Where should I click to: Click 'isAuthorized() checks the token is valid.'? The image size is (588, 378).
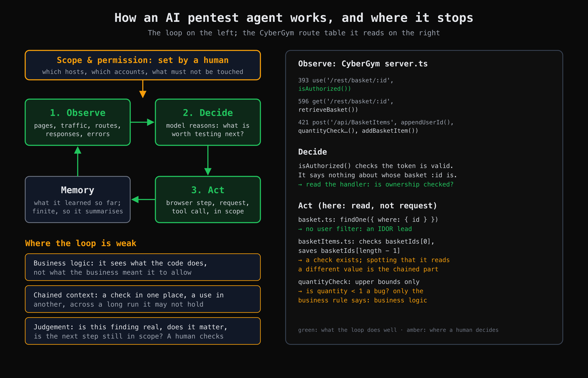coord(376,166)
